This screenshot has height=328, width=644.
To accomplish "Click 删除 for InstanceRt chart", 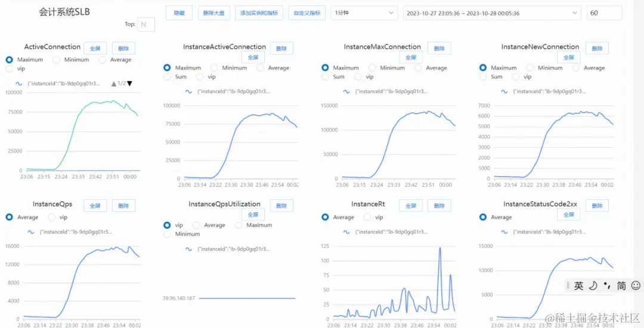I will 439,206.
